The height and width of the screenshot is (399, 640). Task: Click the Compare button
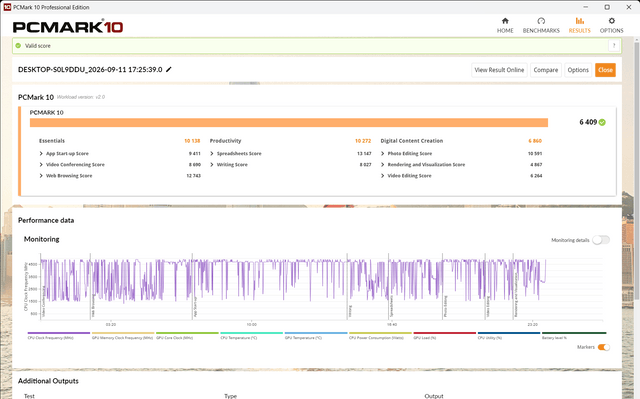pyautogui.click(x=546, y=70)
